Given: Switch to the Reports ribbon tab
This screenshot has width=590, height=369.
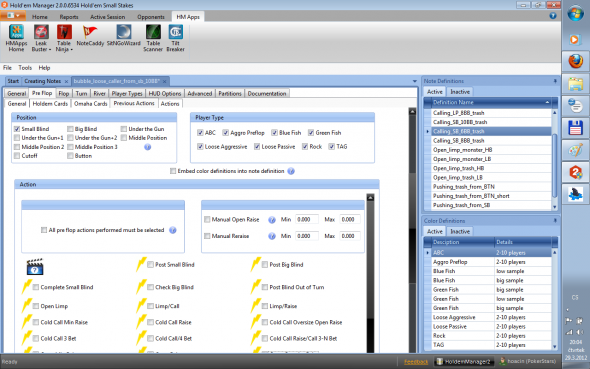Looking at the screenshot, I should coord(69,17).
